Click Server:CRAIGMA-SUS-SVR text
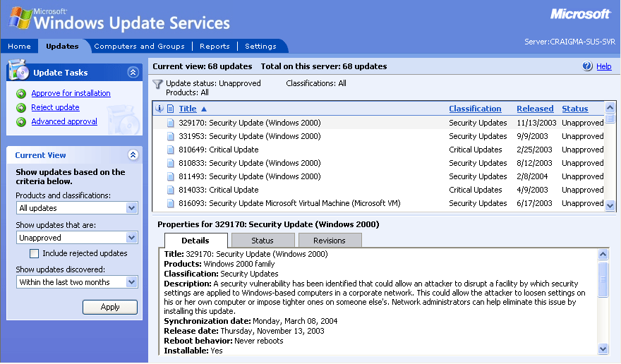This screenshot has height=364, width=621. click(x=570, y=42)
